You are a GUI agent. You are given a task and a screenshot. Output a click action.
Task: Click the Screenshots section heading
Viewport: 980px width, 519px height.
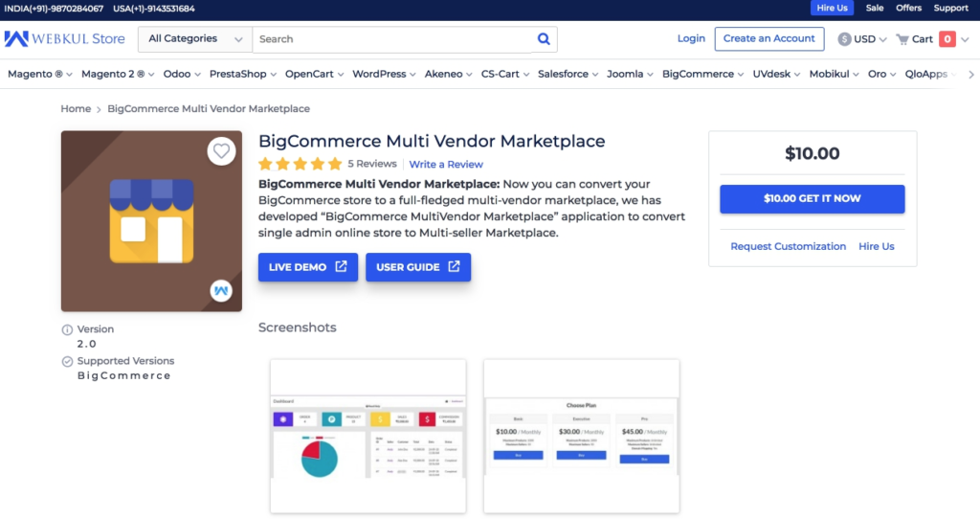pos(298,327)
